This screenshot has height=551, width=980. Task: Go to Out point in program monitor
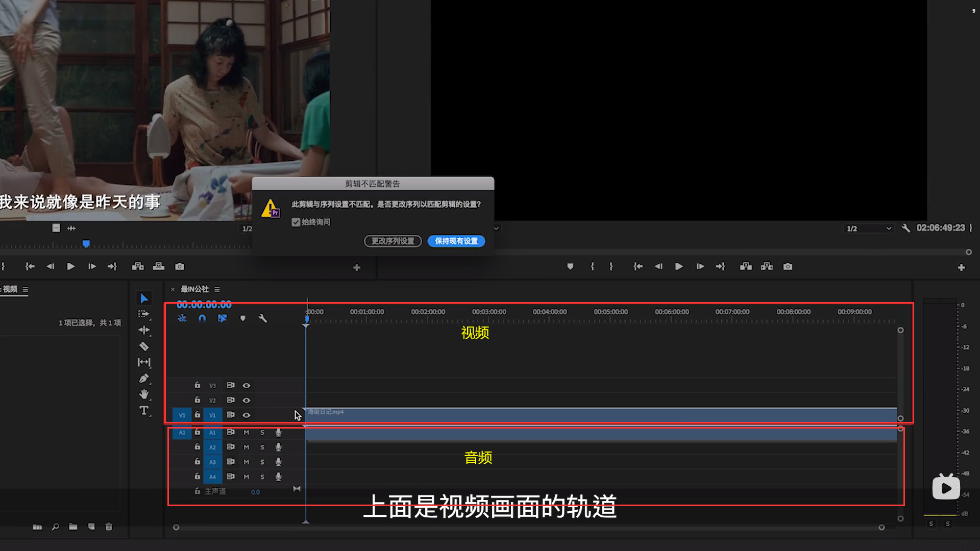[720, 266]
